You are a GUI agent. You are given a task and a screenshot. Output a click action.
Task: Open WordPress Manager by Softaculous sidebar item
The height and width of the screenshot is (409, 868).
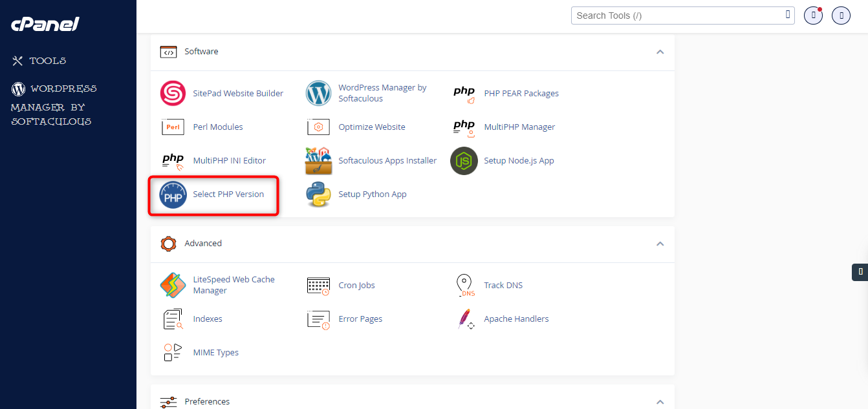(x=54, y=105)
